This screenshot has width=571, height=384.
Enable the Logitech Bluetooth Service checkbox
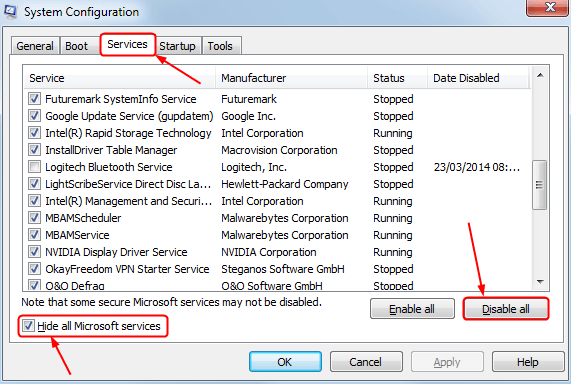(35, 167)
